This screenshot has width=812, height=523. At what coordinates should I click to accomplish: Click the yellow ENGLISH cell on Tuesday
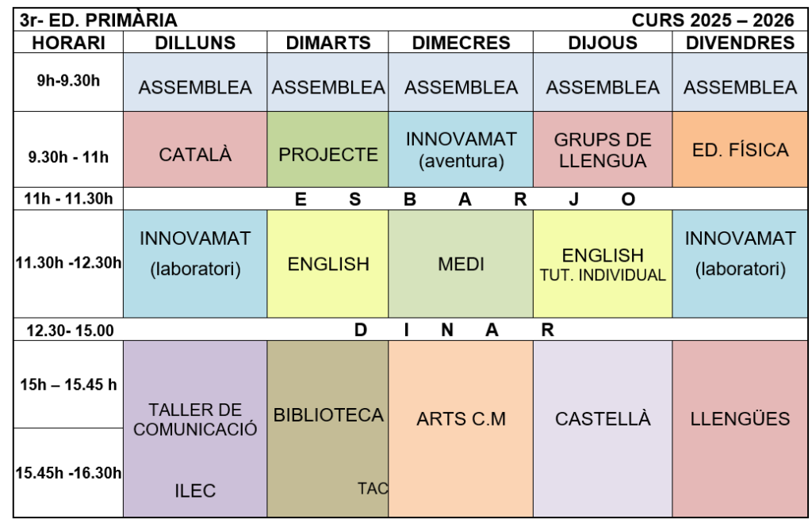coord(327,264)
